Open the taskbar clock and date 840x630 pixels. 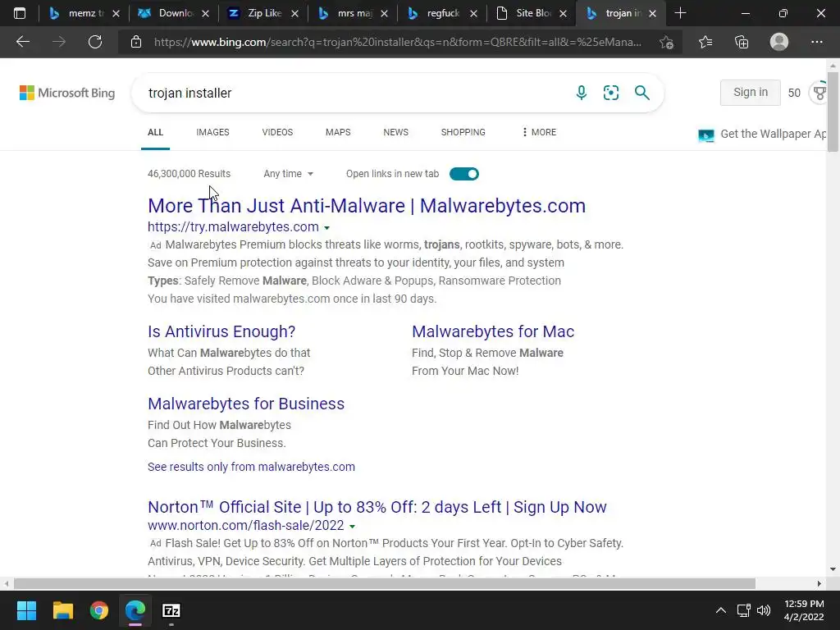(804, 610)
